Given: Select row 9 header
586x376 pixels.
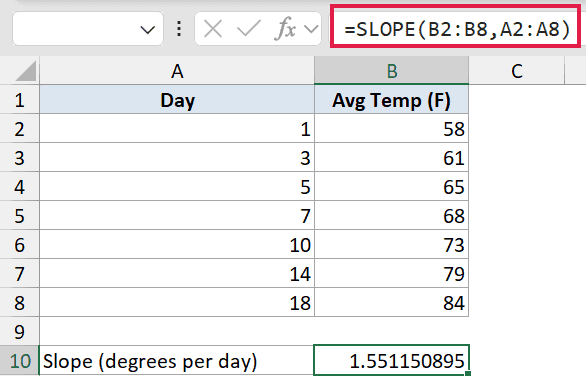Looking at the screenshot, I should point(19,332).
